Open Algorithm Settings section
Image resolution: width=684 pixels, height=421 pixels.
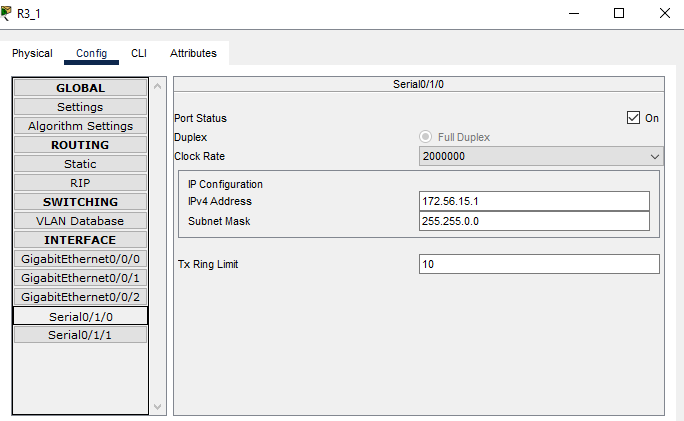80,126
